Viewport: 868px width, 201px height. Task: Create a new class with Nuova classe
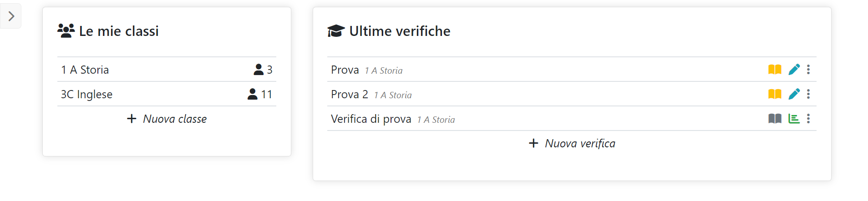(167, 119)
